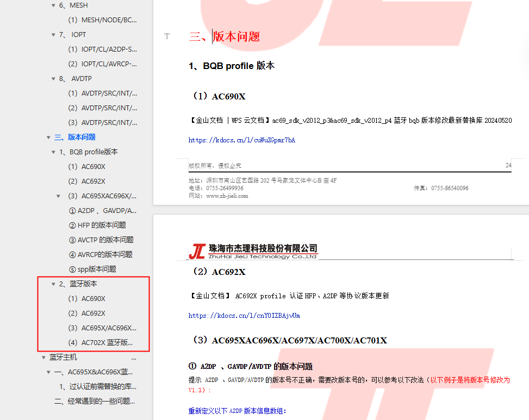This screenshot has width=529, height=420.
Task: Select 6、MESH label in the outline
Action: pos(73,5)
